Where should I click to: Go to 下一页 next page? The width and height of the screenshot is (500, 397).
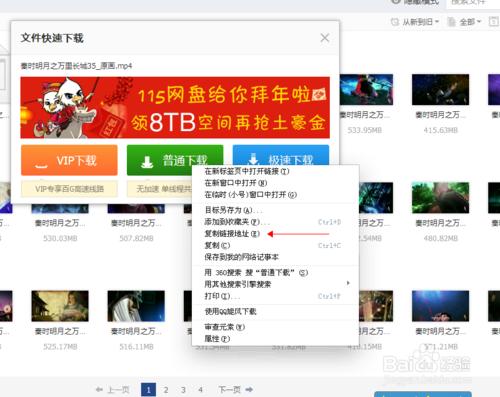(x=236, y=390)
